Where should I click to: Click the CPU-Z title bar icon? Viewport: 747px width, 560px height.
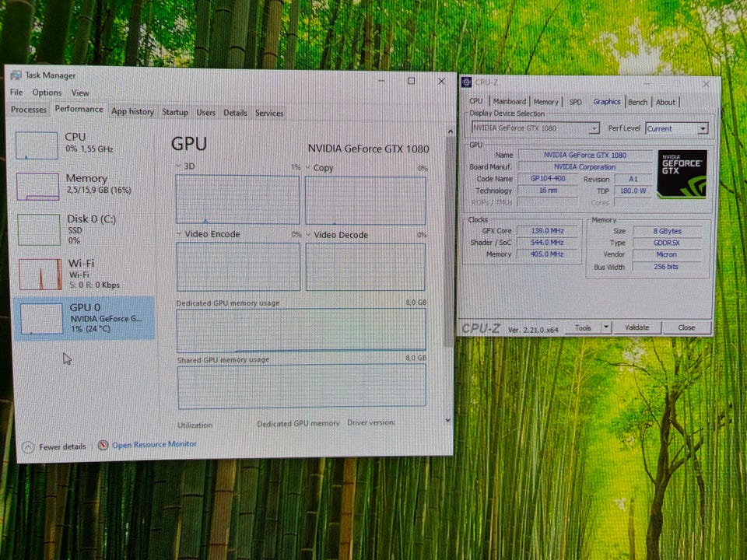466,82
